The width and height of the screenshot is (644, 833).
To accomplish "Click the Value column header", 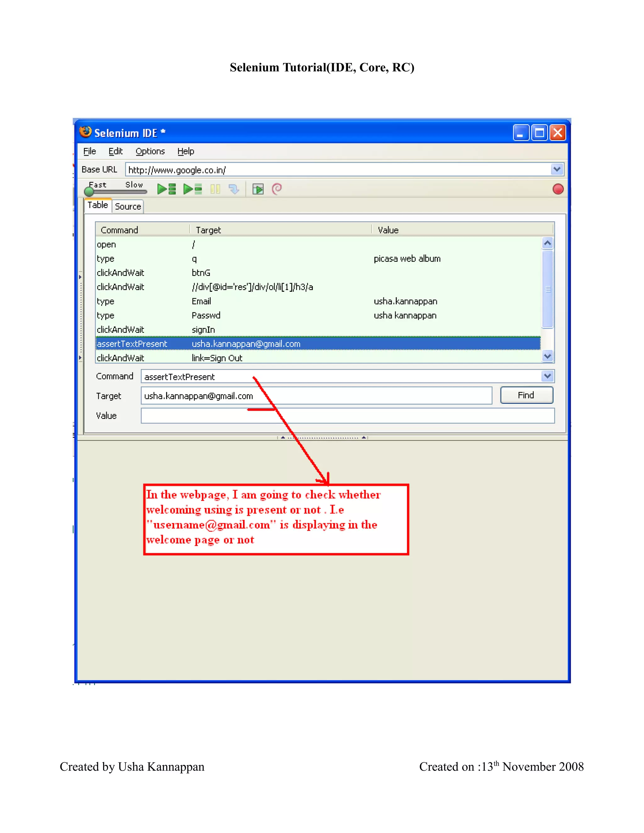I will click(462, 229).
